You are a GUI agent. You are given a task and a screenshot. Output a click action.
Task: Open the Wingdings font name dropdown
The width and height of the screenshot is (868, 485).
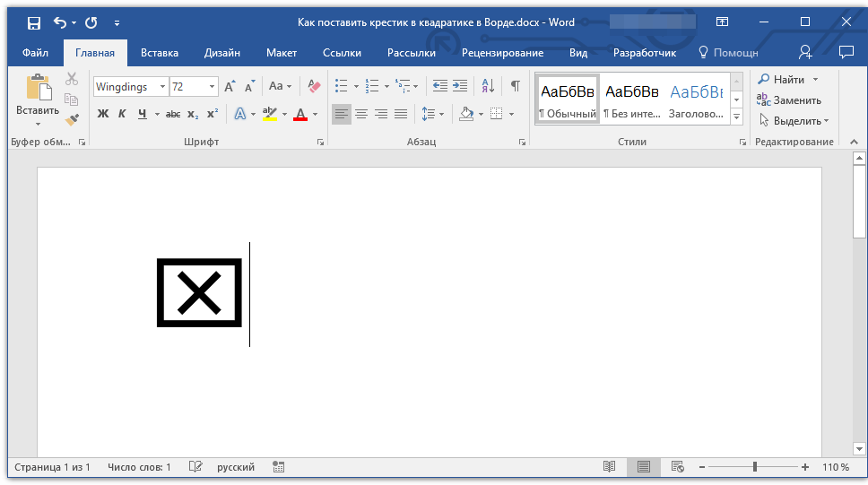pos(162,87)
